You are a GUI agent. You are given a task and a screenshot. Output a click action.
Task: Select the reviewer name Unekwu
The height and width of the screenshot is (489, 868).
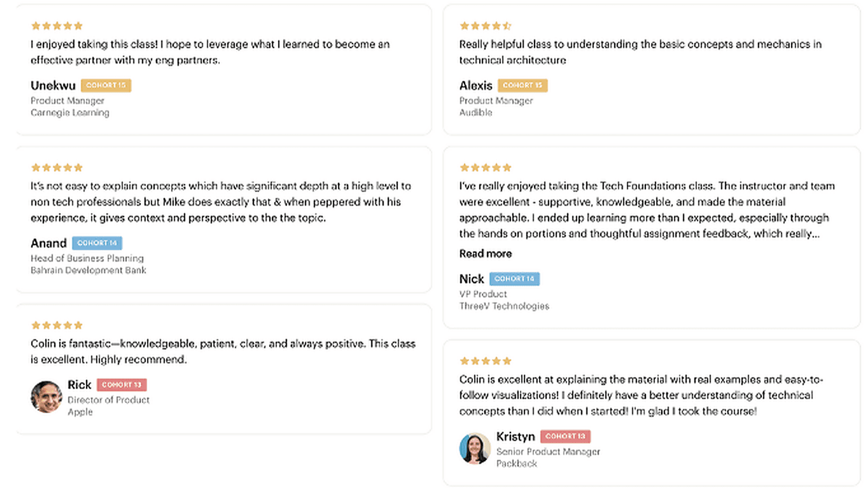53,86
